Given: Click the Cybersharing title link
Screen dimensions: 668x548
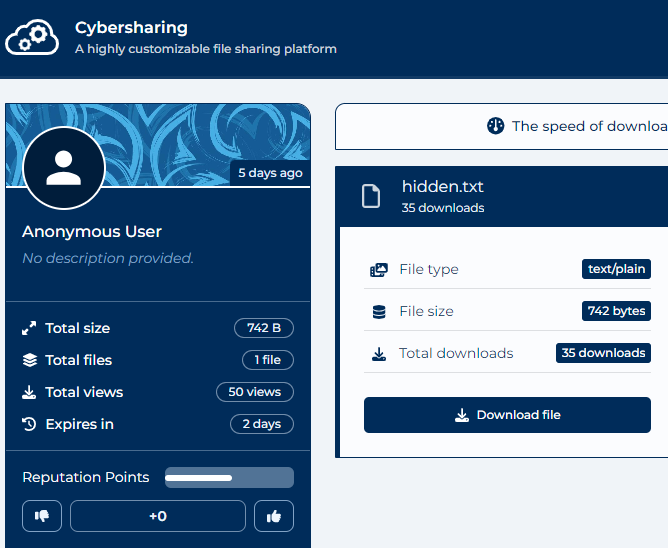Looking at the screenshot, I should [x=131, y=28].
